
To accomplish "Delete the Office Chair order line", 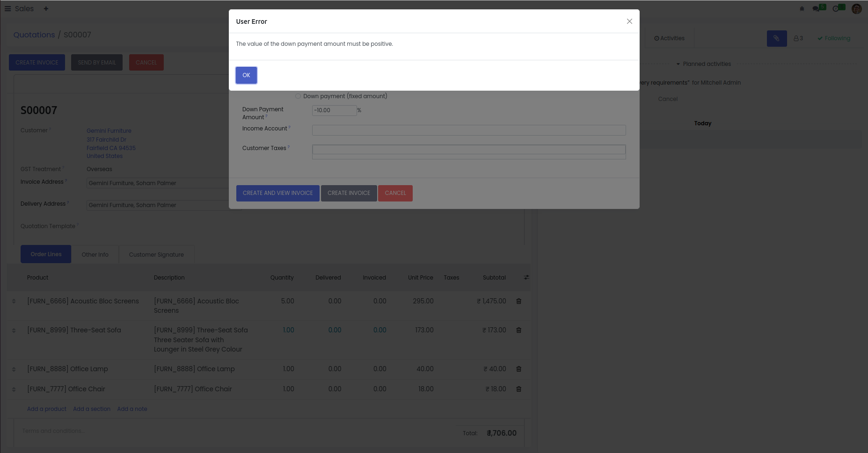I will tap(518, 389).
